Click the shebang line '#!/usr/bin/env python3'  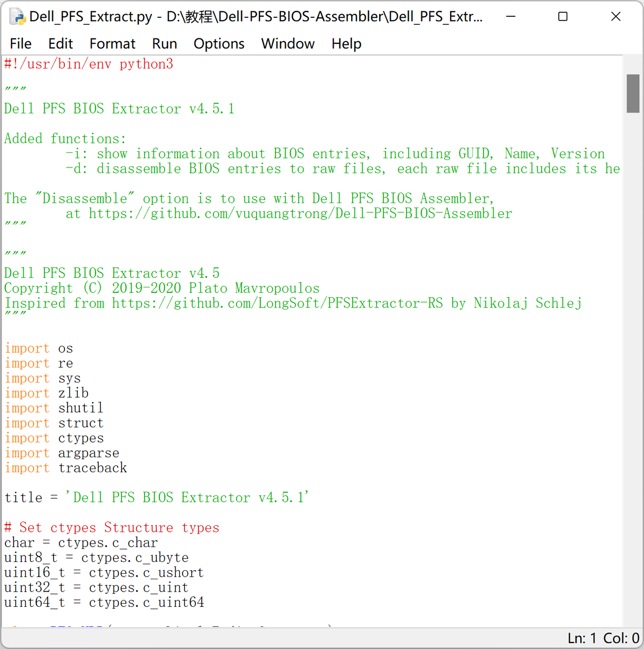89,64
